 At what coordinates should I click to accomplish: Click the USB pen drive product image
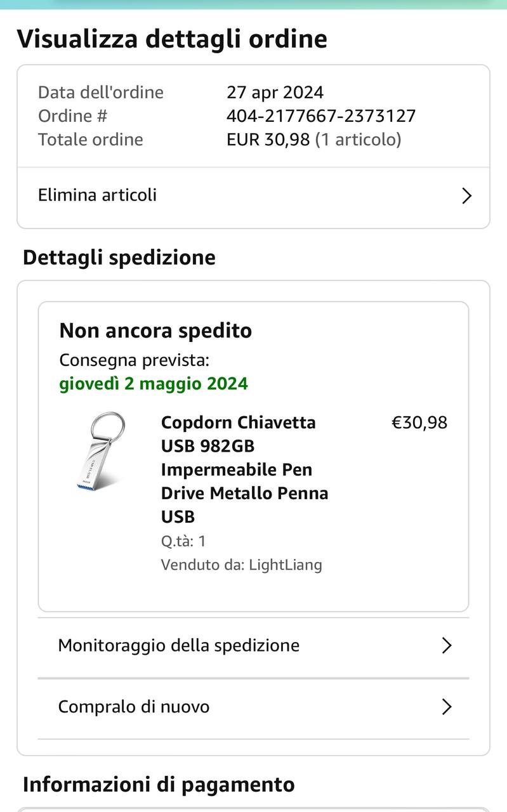98,451
